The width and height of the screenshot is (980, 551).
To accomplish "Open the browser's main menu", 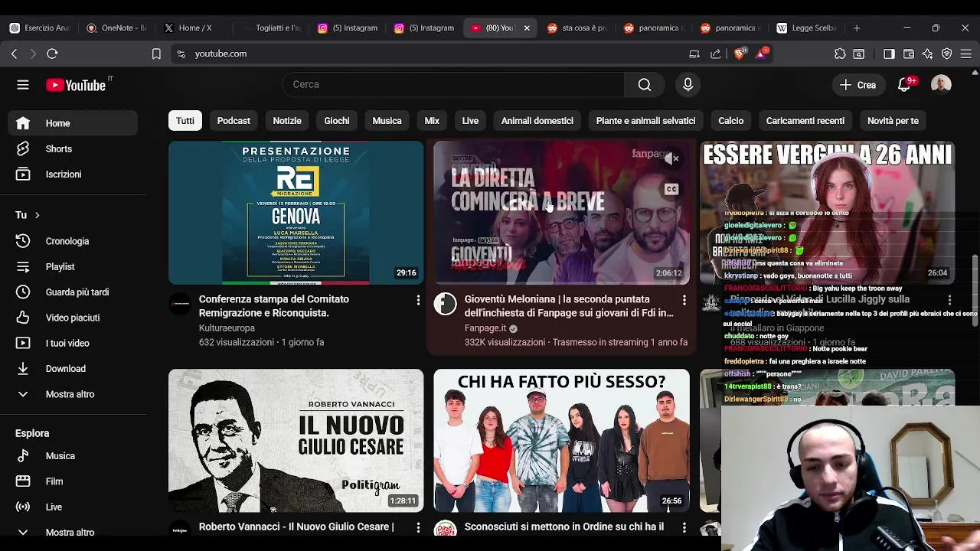I will point(966,54).
